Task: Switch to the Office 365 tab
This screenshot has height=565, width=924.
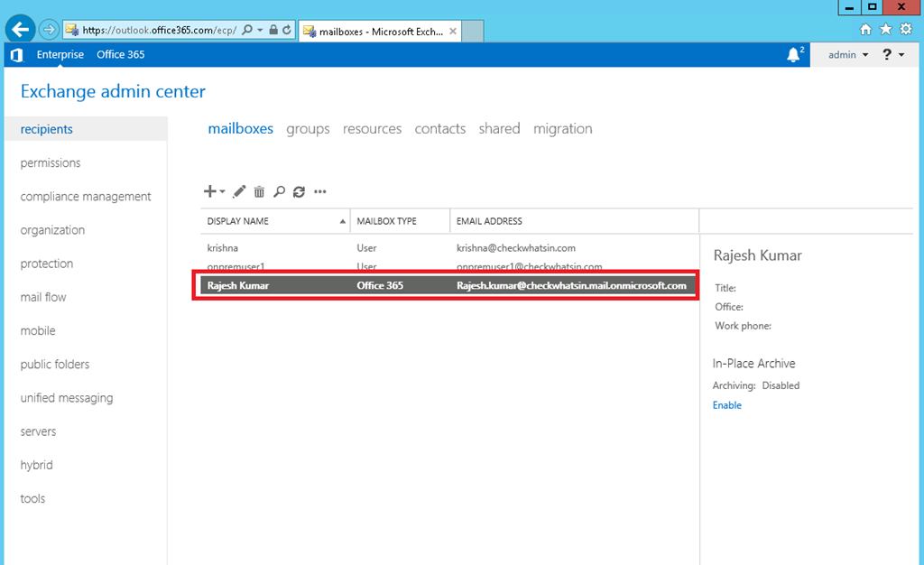Action: tap(120, 55)
